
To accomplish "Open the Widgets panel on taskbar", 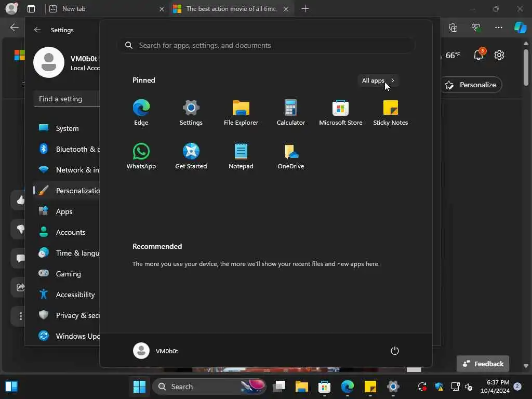I will (11, 387).
